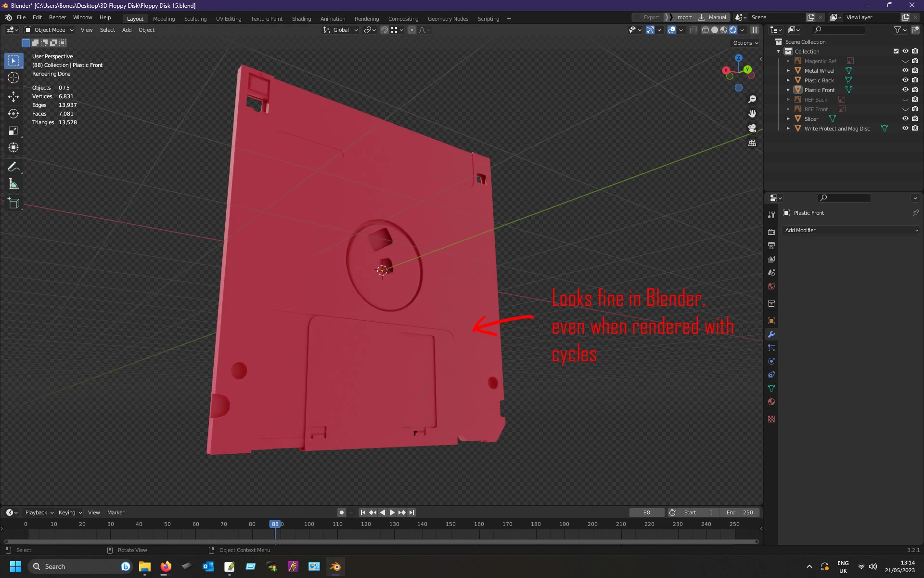Open the Material properties tab
Image resolution: width=924 pixels, height=578 pixels.
771,402
